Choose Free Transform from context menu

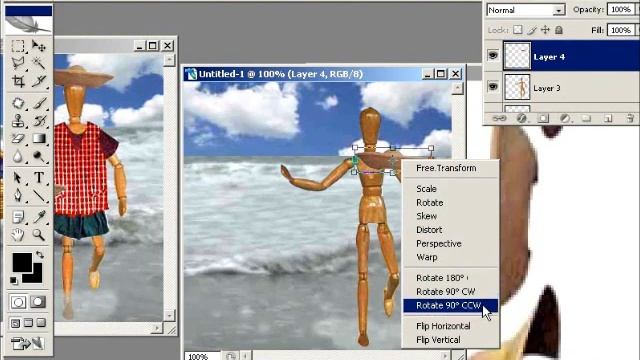(x=446, y=168)
